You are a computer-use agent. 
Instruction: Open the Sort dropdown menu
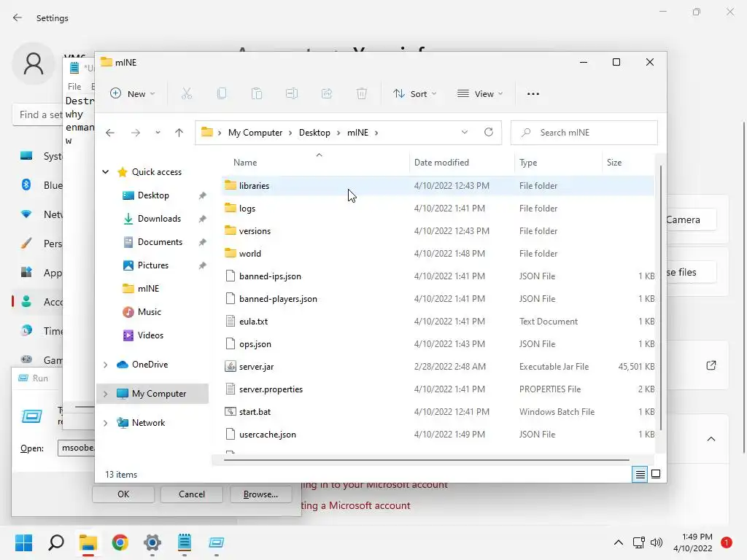pos(414,94)
